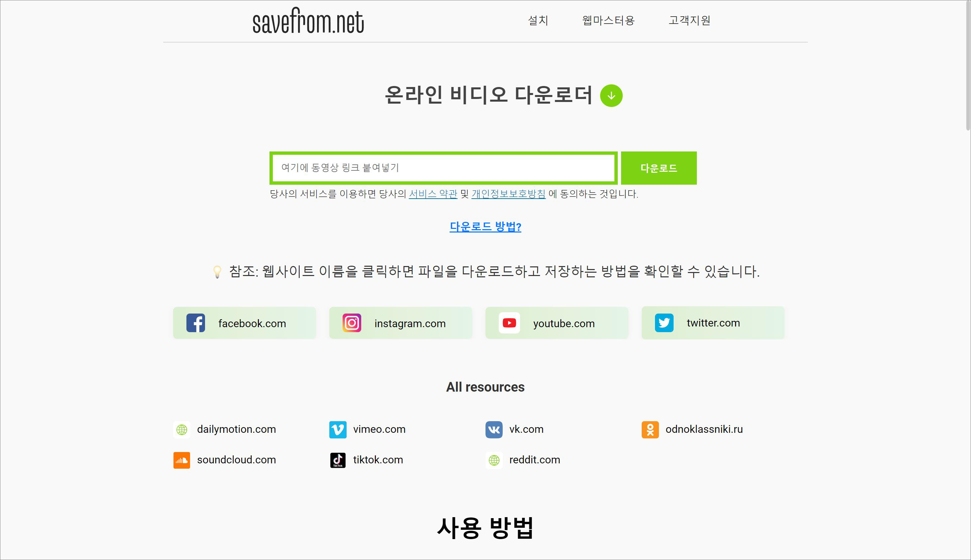Click the Twitter bird icon

coord(664,323)
